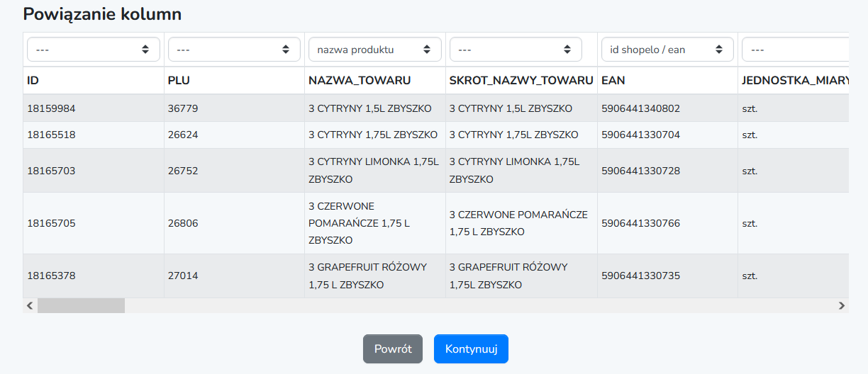Open the mapping dropdown above PLU column
868x374 pixels.
234,50
